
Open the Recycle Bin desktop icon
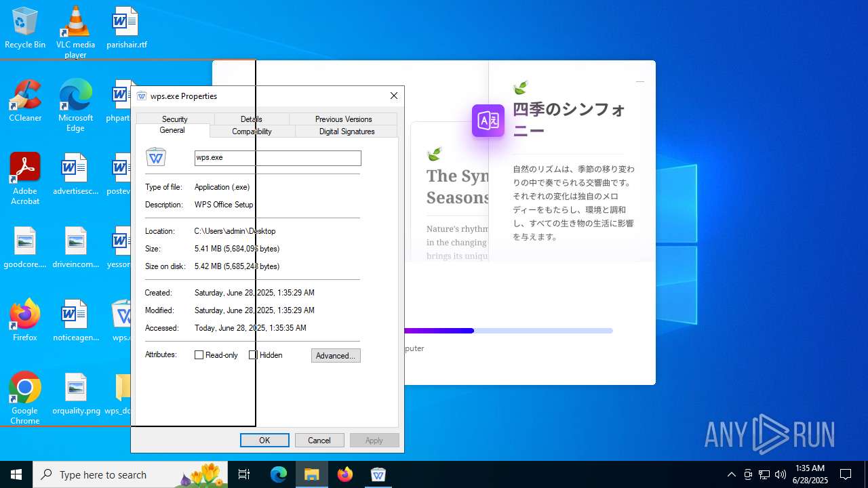(25, 28)
